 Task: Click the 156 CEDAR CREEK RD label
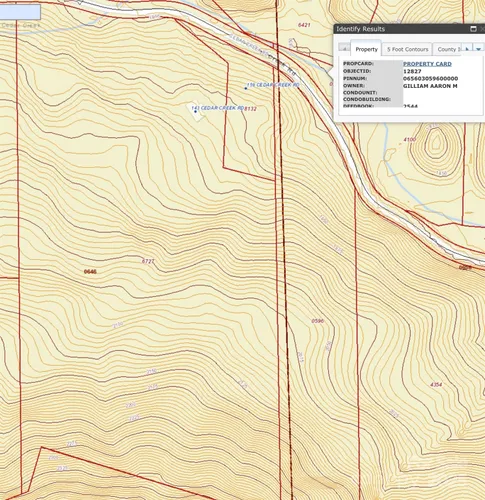[273, 85]
